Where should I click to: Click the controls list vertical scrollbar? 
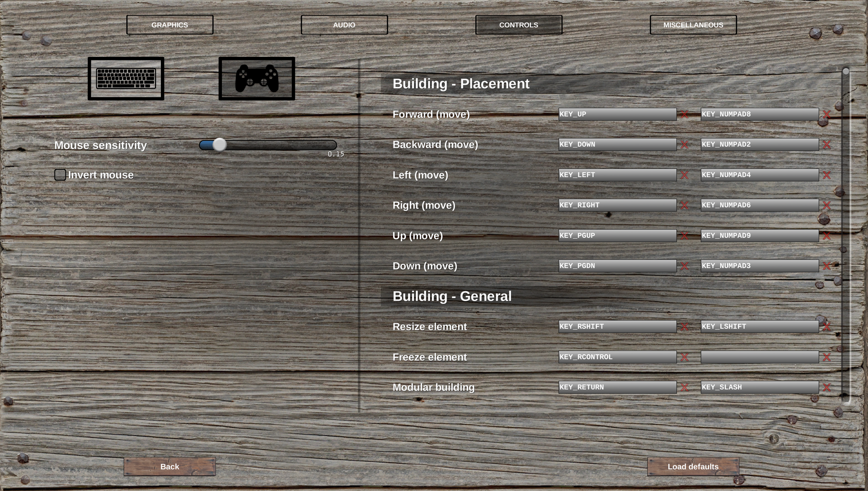point(845,227)
